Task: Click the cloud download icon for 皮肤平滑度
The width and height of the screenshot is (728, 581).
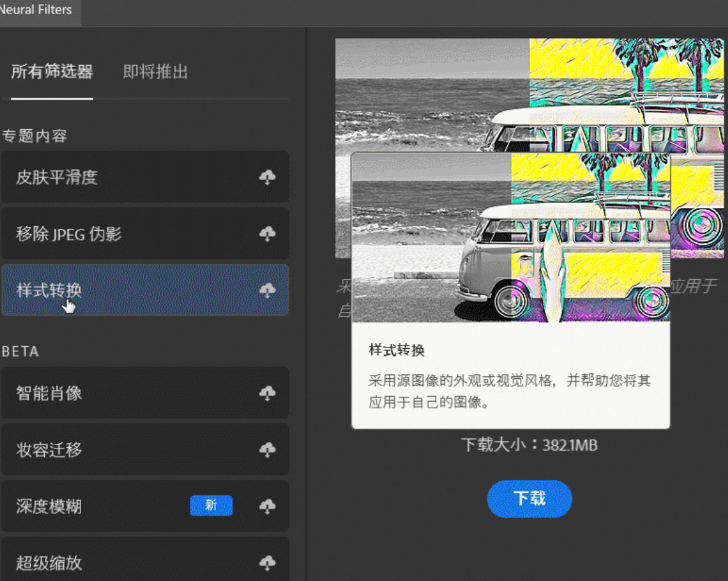Action: pyautogui.click(x=268, y=177)
